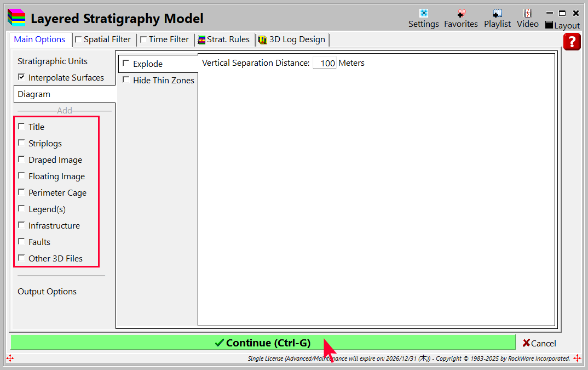The width and height of the screenshot is (588, 370).
Task: Enable the Hide Thin Zones checkbox
Action: [126, 80]
